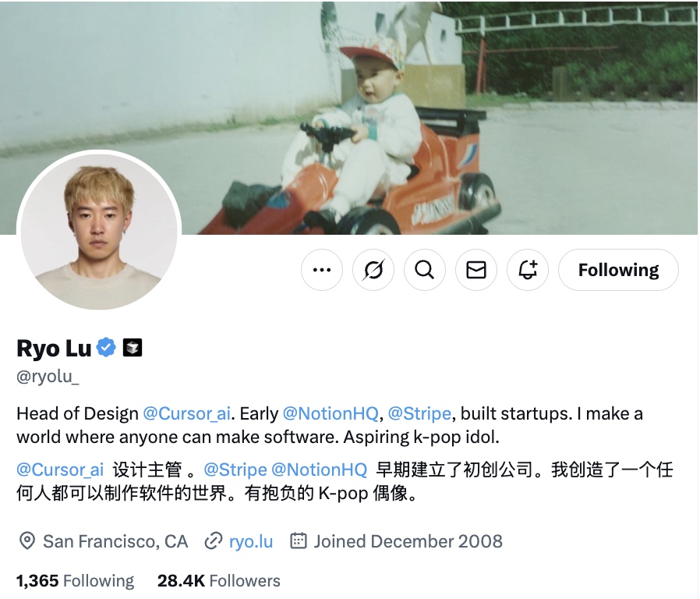Click the Grok slash-circle icon button
This screenshot has height=599, width=700.
(x=373, y=270)
